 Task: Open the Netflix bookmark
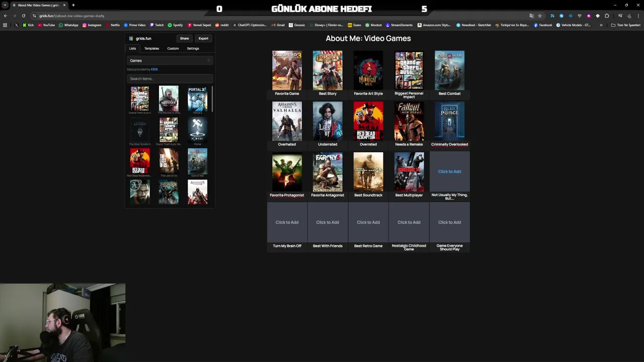click(113, 25)
